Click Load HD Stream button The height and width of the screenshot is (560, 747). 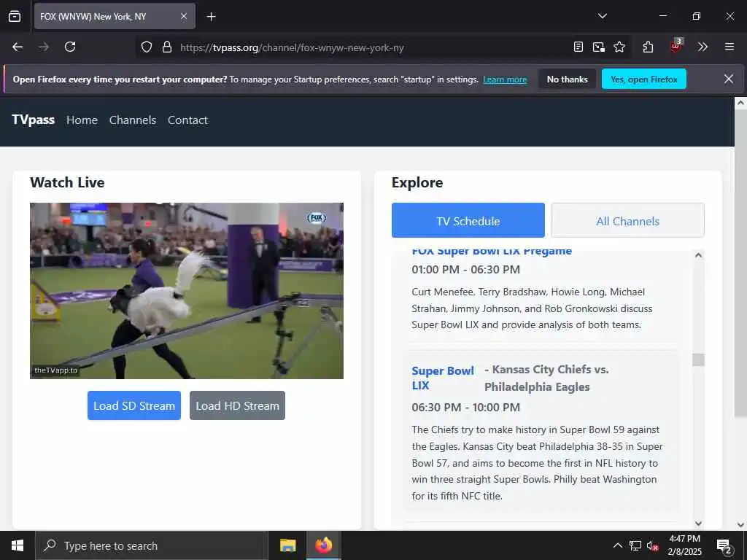click(x=237, y=405)
